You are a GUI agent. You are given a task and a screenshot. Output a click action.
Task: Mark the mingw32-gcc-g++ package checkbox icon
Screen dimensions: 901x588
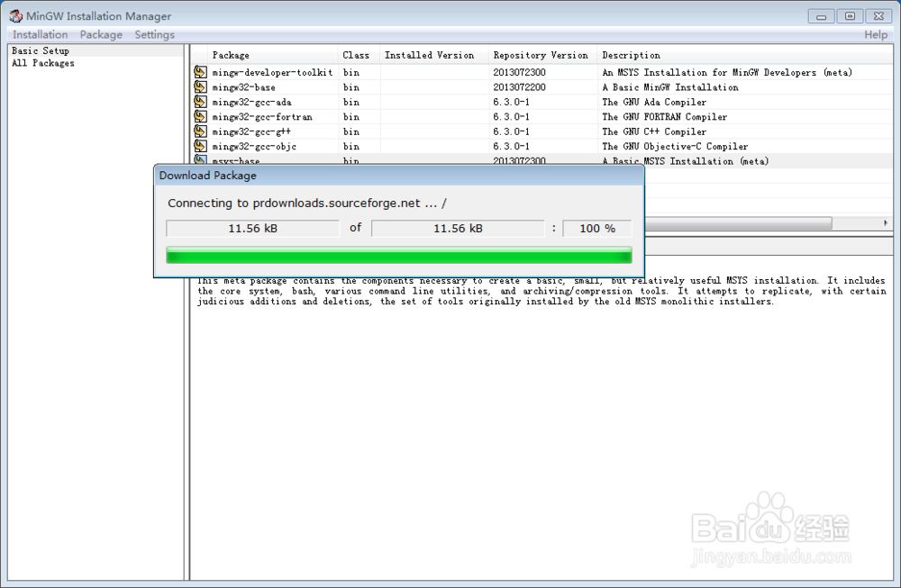click(200, 131)
